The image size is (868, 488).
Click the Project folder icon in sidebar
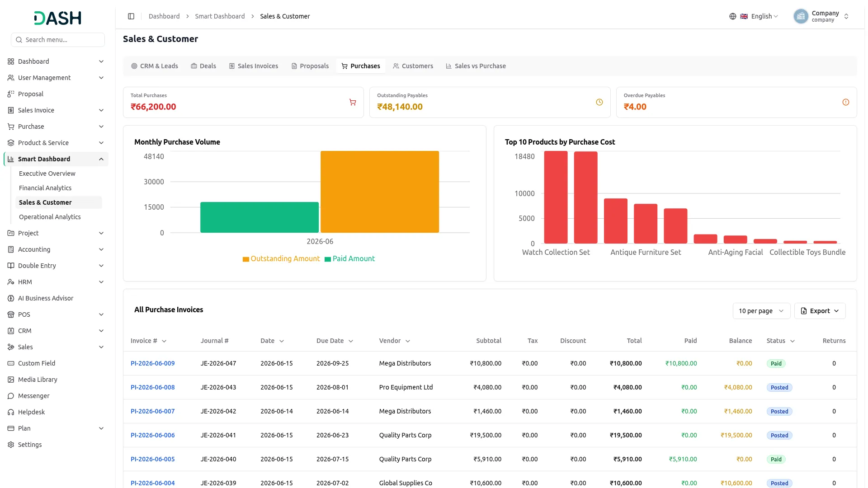tap(11, 233)
